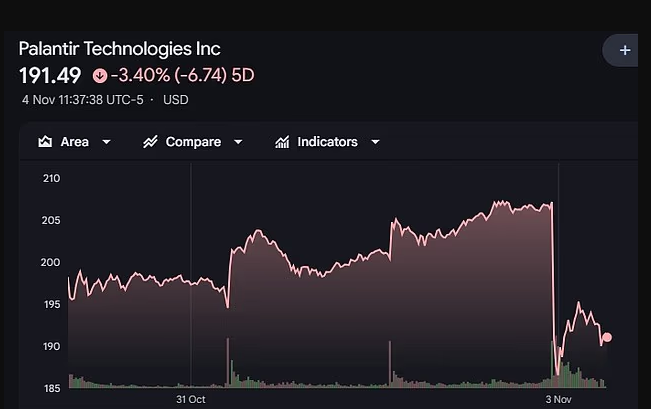
Task: Click the 191.49 current price value
Action: (x=50, y=75)
